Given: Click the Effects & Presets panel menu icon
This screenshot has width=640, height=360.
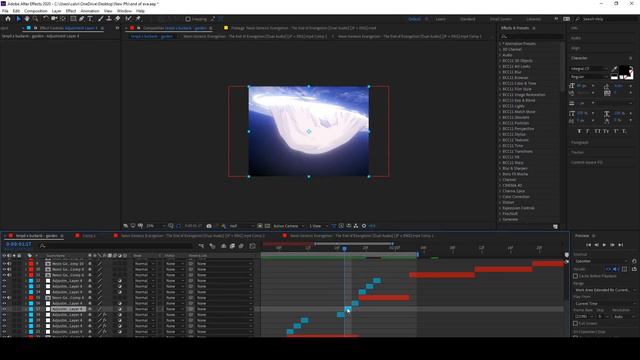Looking at the screenshot, I should click(534, 28).
